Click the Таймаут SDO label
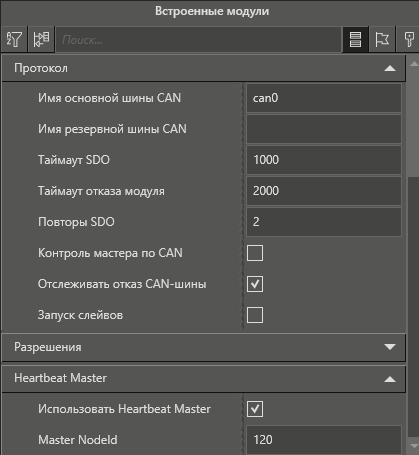 pos(74,160)
